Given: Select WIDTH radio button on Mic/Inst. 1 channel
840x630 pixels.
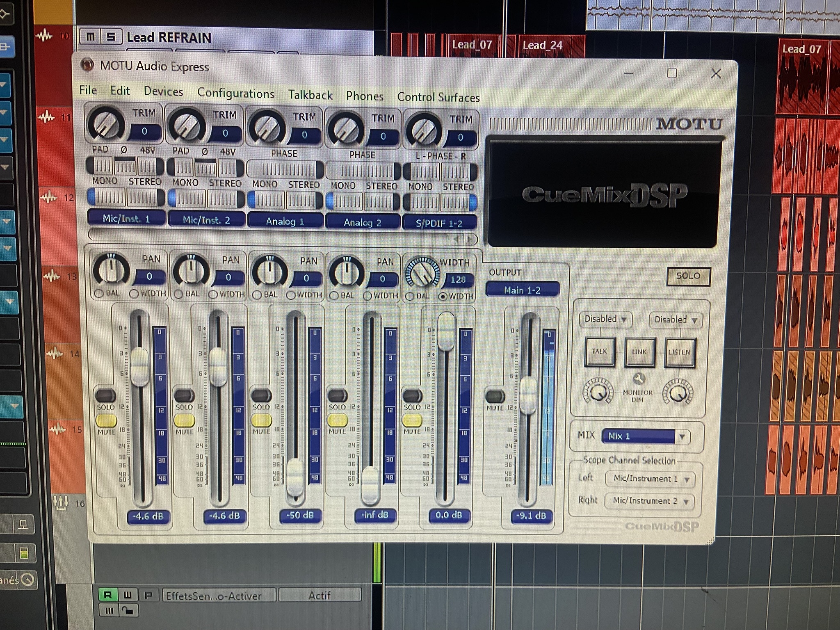Looking at the screenshot, I should point(134,294).
